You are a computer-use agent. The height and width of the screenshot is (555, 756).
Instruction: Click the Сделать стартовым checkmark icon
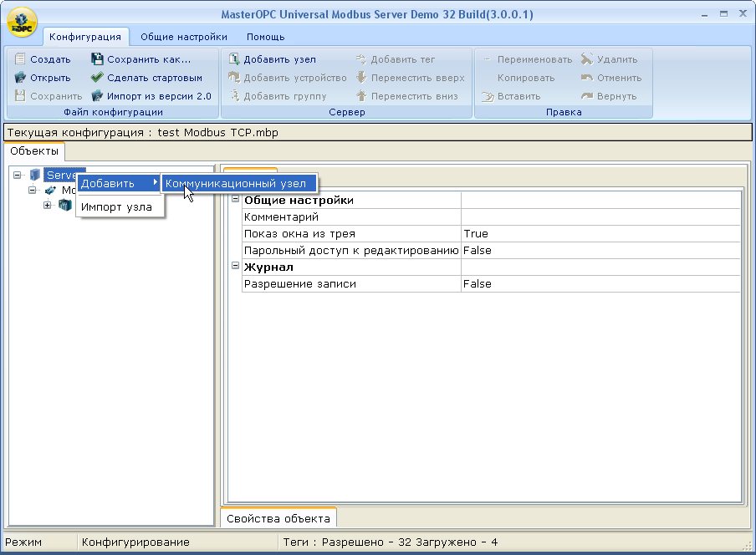(x=98, y=78)
